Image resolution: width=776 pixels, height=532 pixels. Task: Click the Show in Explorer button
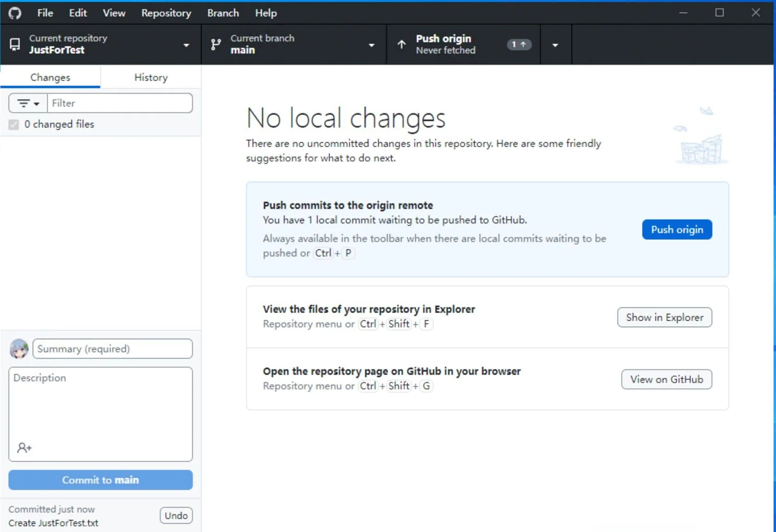[x=665, y=317]
